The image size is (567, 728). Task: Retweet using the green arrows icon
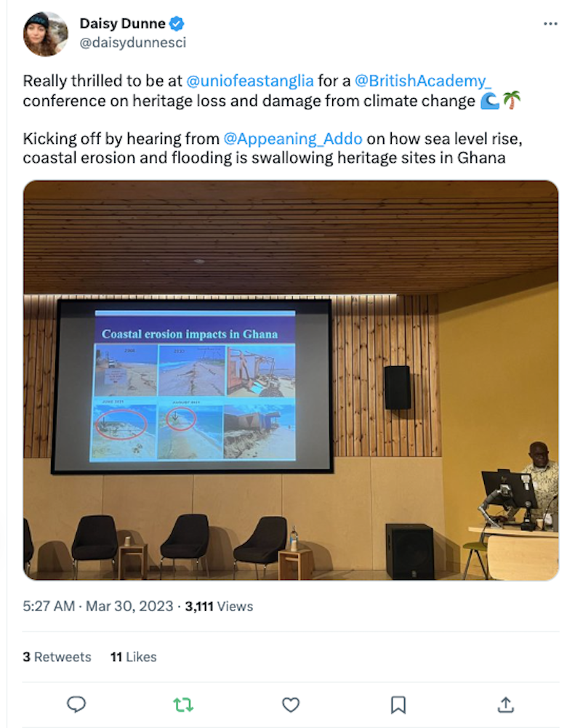183,705
